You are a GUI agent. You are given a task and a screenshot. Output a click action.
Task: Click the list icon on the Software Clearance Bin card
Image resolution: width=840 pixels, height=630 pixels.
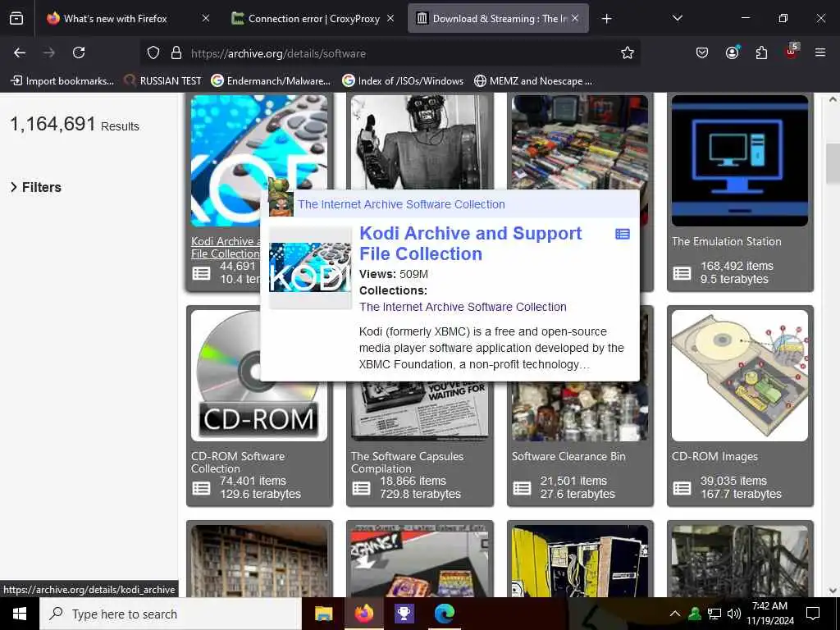(522, 488)
